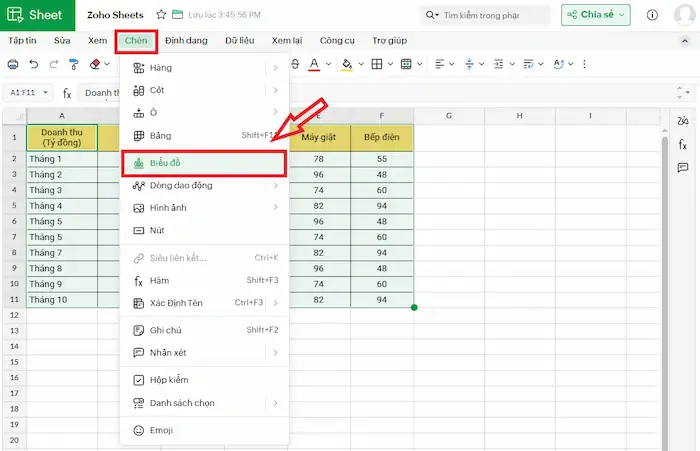Redo the last action

[x=54, y=64]
